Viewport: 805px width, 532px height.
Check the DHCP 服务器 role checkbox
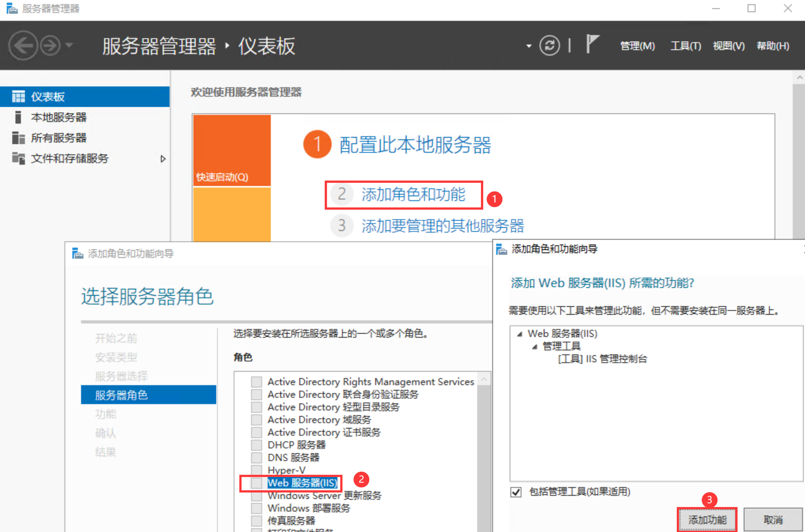(257, 445)
